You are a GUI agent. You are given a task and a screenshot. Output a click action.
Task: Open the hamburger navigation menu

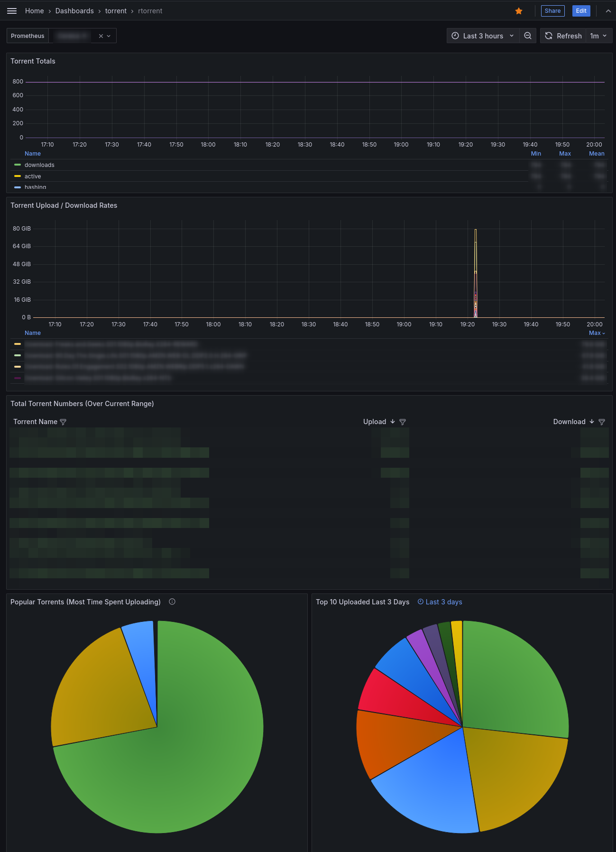[12, 11]
